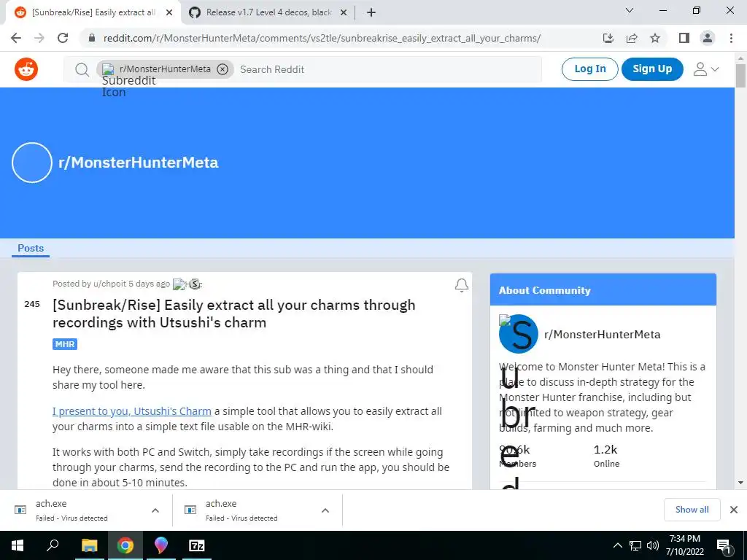Switch to the GitHub Release v1.7 tab
This screenshot has width=747, height=560.
tap(268, 12)
